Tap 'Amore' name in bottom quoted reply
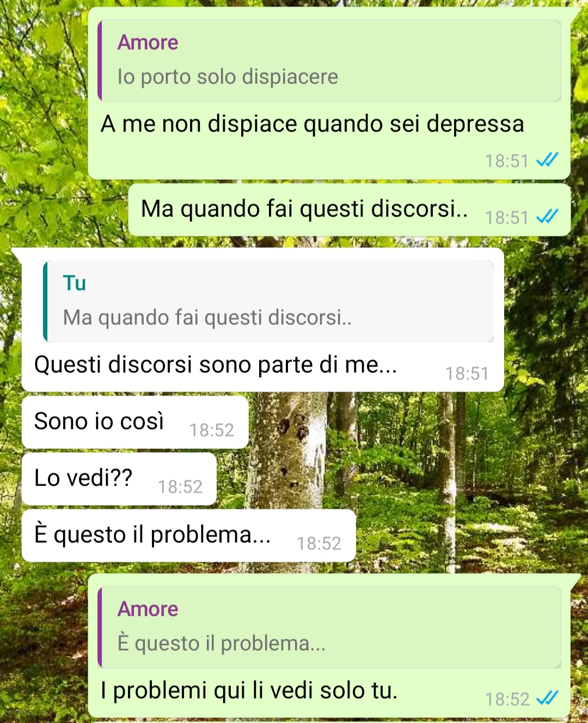The height and width of the screenshot is (723, 588). coord(148,609)
